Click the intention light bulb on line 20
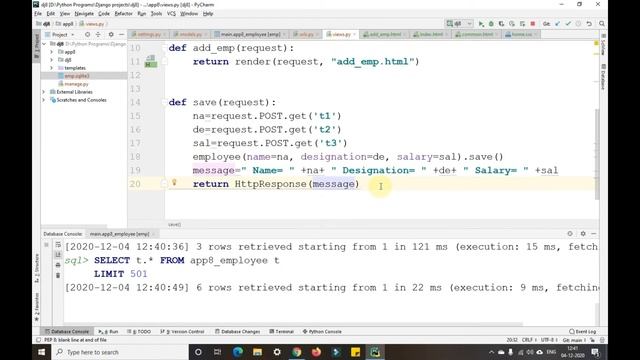This screenshot has height=360, width=640. (x=174, y=182)
